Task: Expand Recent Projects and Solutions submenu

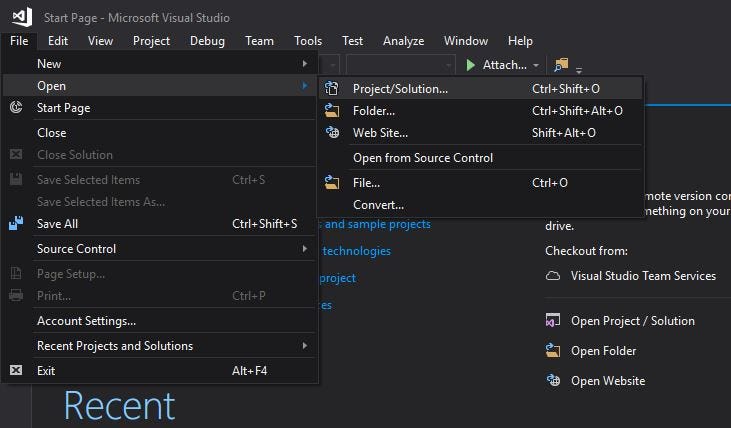Action: pos(305,346)
